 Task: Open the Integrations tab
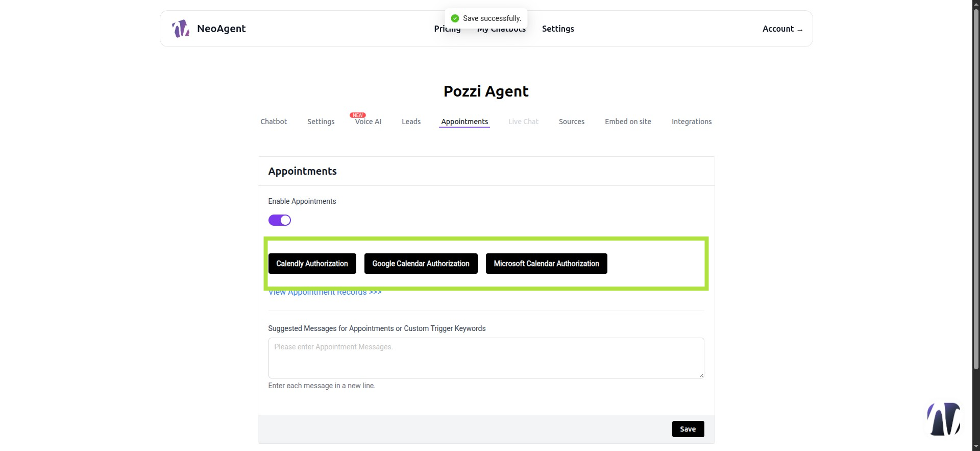click(692, 122)
